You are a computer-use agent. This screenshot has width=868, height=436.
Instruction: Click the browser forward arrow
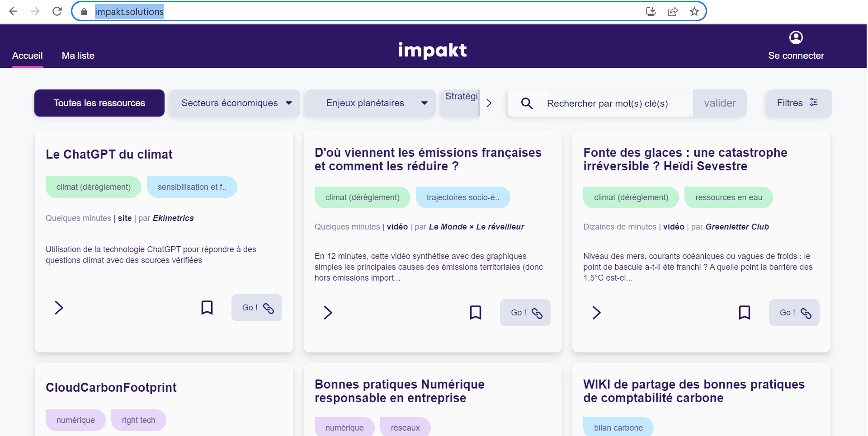pyautogui.click(x=35, y=11)
